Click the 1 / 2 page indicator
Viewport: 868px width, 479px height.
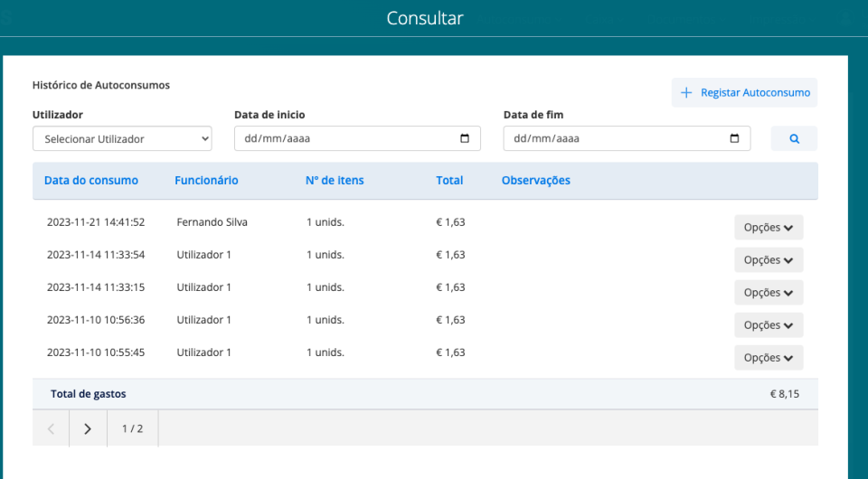point(132,428)
